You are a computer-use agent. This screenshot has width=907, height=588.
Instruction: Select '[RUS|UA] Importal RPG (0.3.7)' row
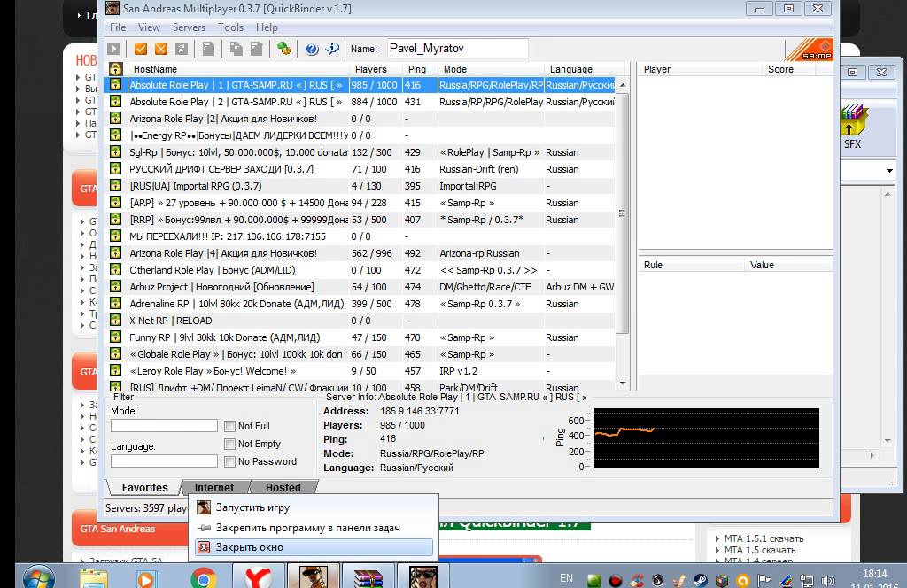pos(360,186)
